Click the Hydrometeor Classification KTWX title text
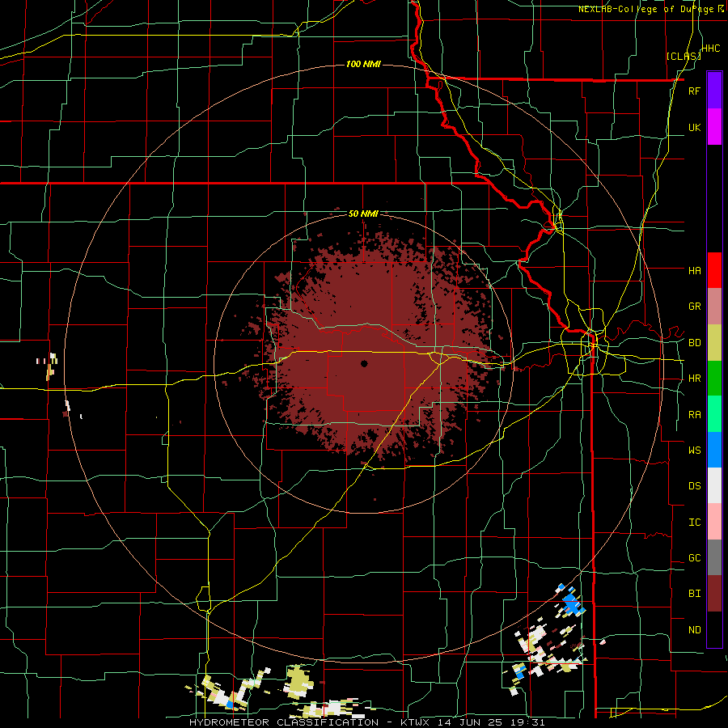The height and width of the screenshot is (728, 728). coord(366,722)
